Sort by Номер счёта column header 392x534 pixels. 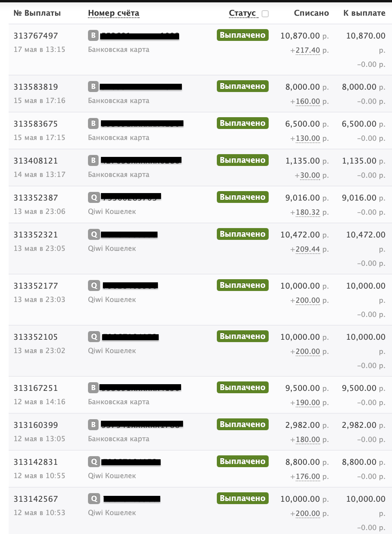[114, 13]
